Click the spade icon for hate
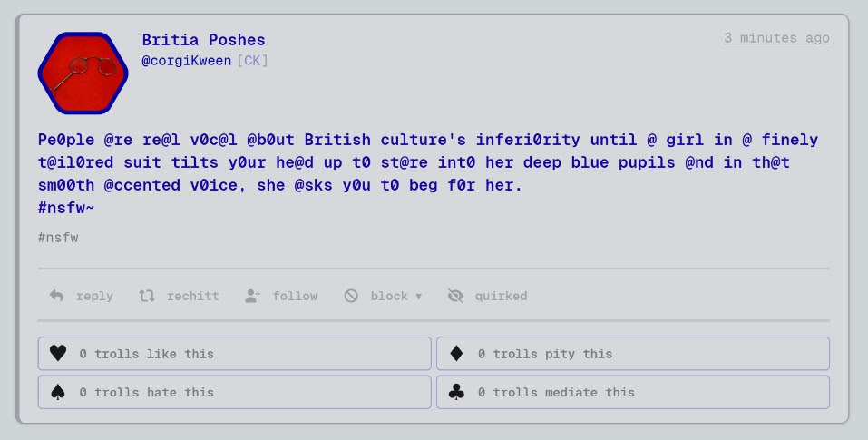Viewport: 868px width, 440px height. pos(58,393)
